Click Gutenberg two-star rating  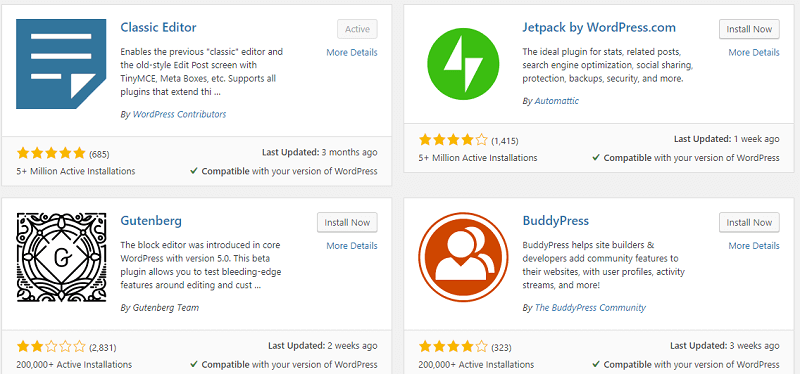click(x=51, y=347)
